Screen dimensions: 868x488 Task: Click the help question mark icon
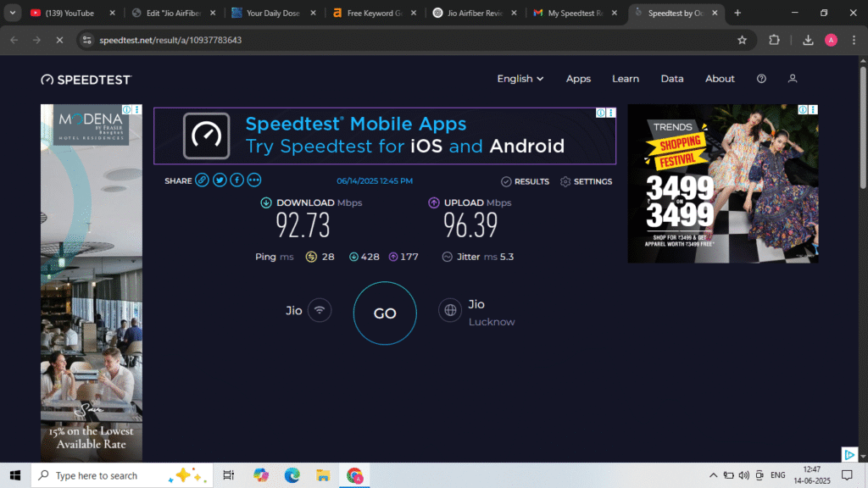(762, 79)
